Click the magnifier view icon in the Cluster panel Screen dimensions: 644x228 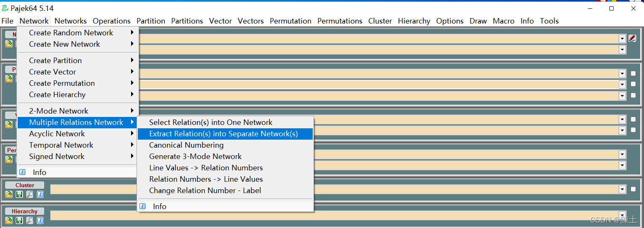(x=30, y=194)
